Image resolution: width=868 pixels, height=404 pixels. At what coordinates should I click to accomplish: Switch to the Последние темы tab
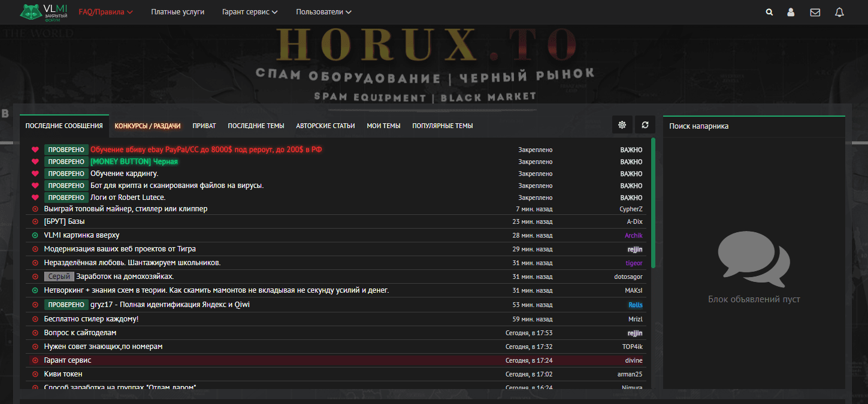[256, 126]
